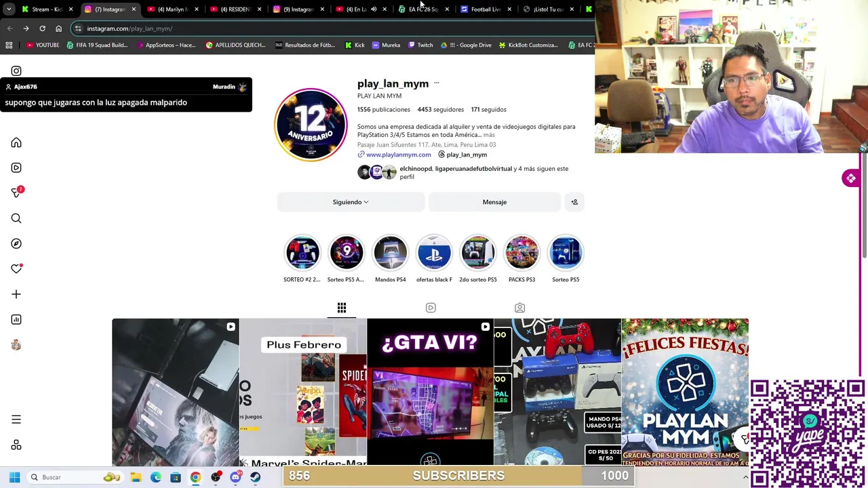The image size is (868, 488).
Task: Switch to the (4) RESIDENT YouTube tab
Action: coord(235,9)
